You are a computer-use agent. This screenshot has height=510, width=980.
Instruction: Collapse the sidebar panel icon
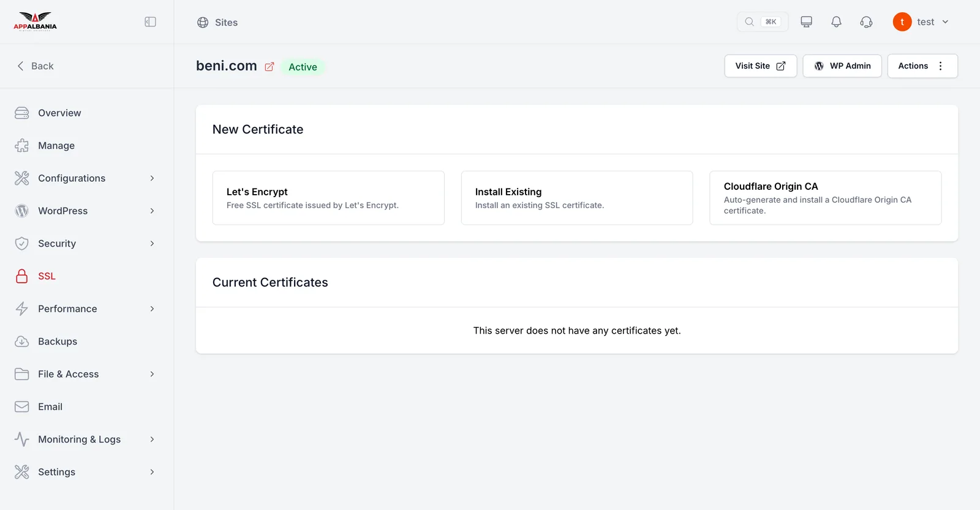tap(150, 22)
